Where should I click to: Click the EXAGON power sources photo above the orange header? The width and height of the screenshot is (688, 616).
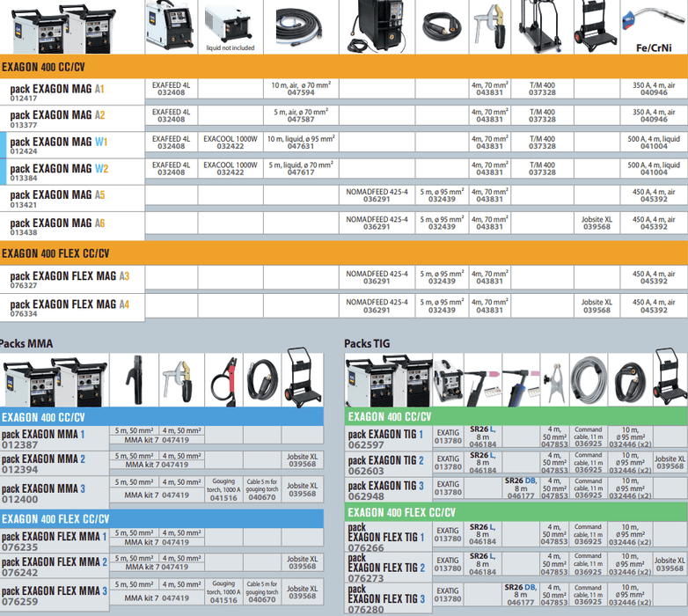(x=63, y=29)
